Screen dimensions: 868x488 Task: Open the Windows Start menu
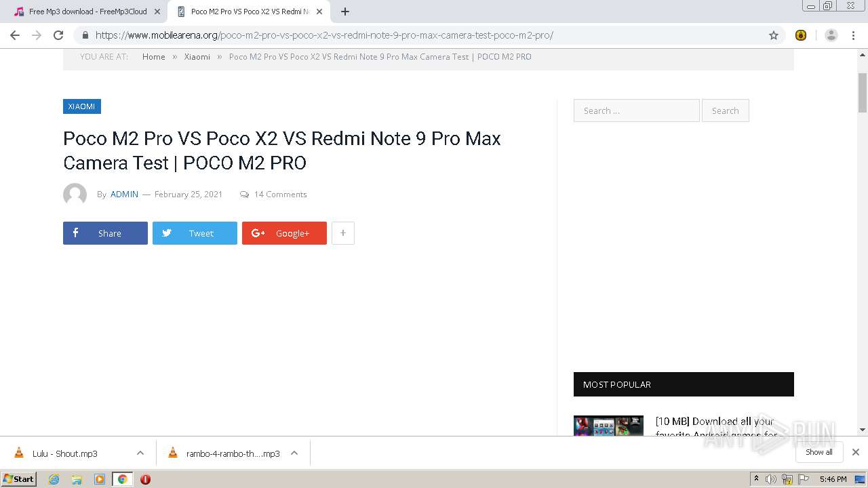click(19, 479)
